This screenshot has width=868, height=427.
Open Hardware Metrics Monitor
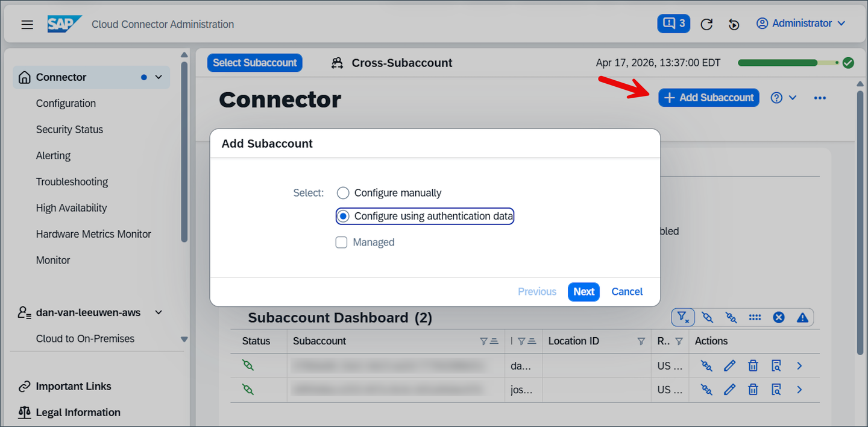click(93, 234)
